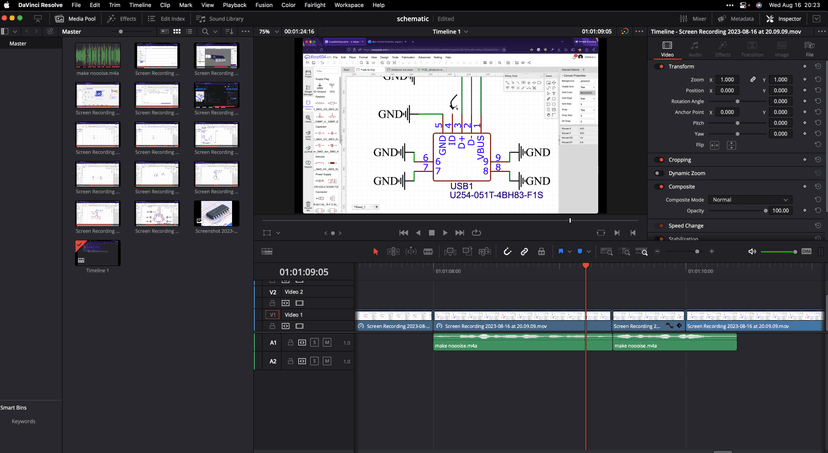828x453 pixels.
Task: Select the arrow Selection Mode tool
Action: coord(376,252)
